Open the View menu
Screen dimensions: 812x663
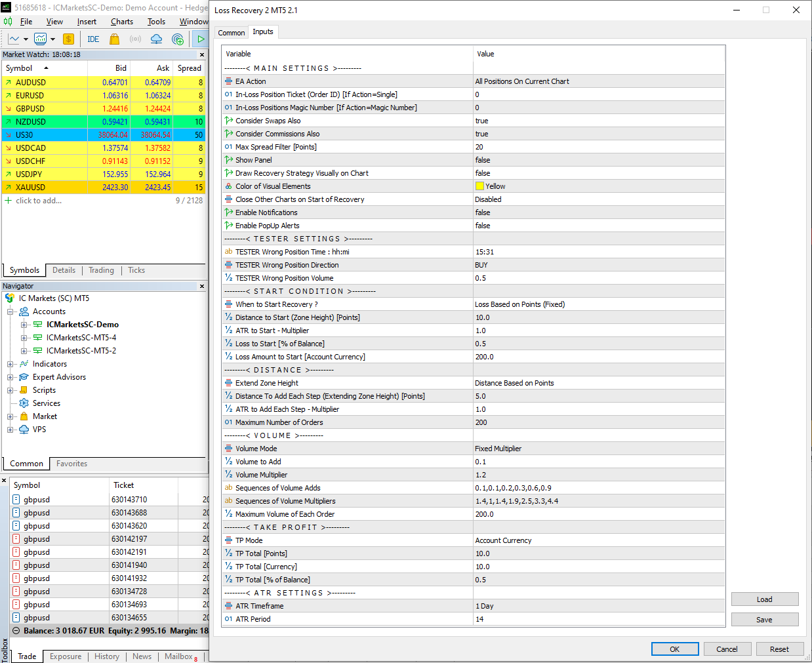[x=54, y=22]
